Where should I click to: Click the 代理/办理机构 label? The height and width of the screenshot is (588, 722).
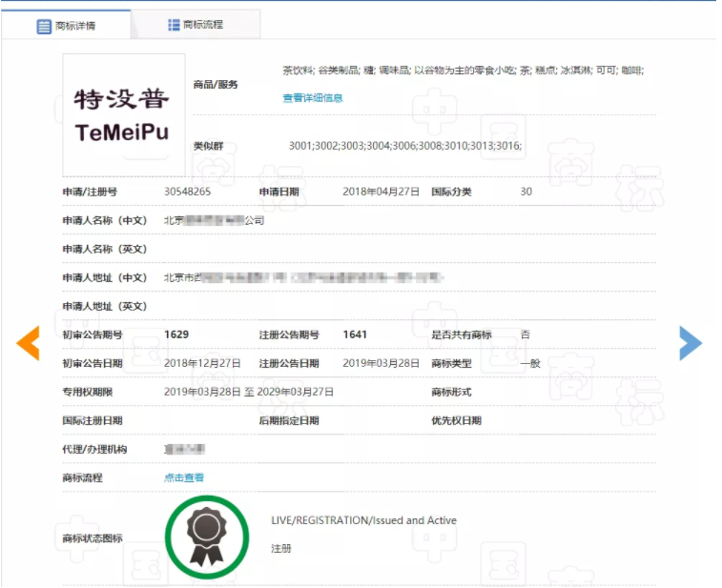94,449
